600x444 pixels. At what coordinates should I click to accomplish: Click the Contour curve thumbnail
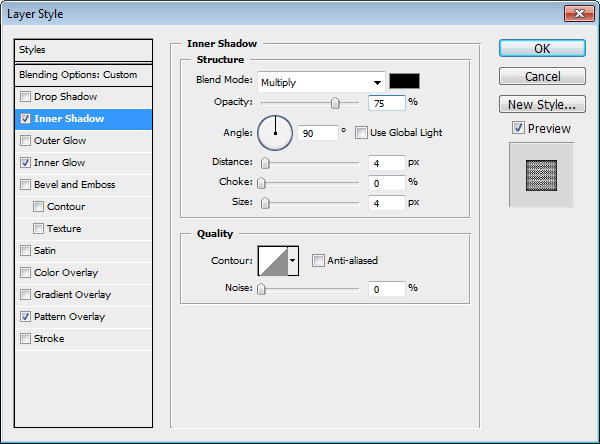tap(273, 261)
